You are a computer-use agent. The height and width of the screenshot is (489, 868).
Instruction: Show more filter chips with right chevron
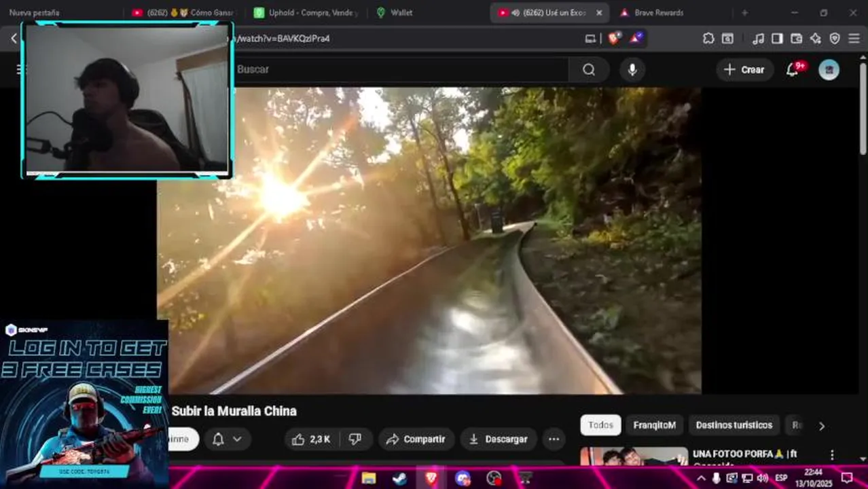click(822, 426)
